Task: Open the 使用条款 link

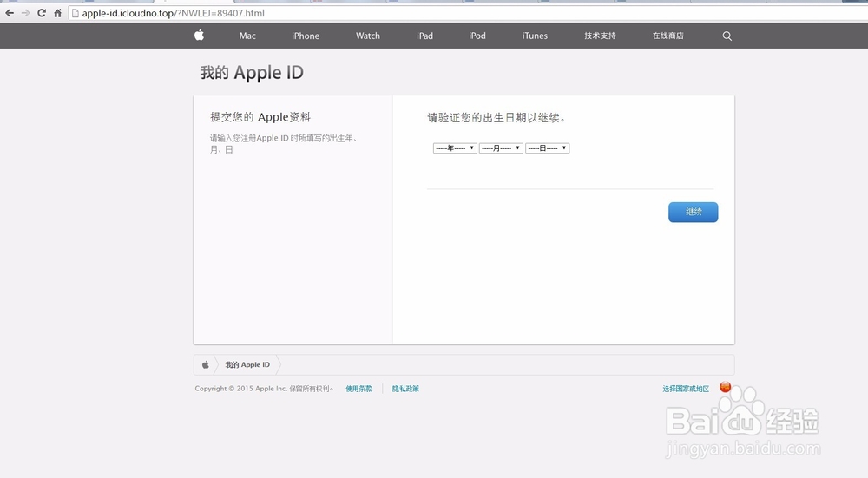Action: click(358, 389)
